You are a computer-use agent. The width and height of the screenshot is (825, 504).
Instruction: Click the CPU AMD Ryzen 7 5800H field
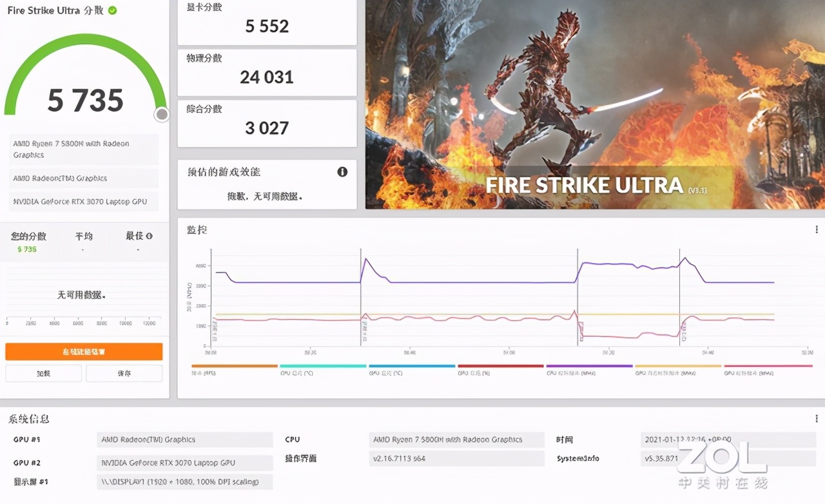point(457,440)
